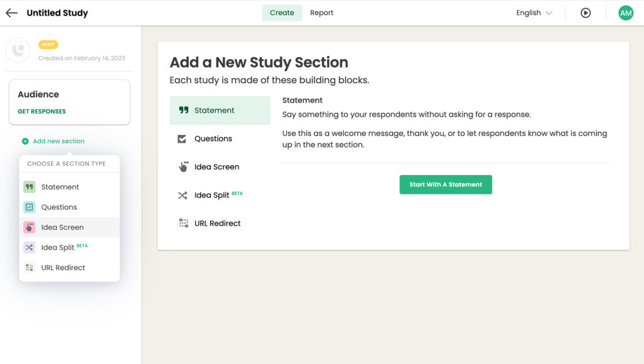Choose the pink Idea Screen hand icon
The image size is (644, 364).
(29, 227)
